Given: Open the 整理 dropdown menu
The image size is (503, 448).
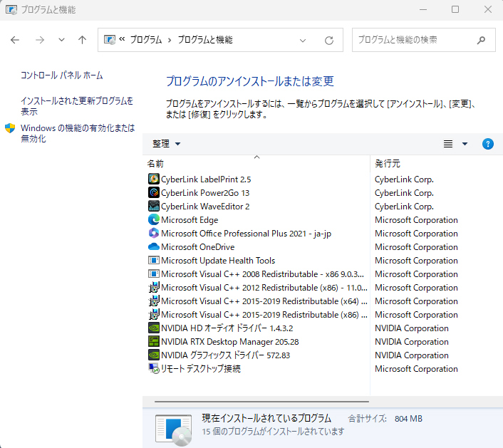Looking at the screenshot, I should [167, 144].
